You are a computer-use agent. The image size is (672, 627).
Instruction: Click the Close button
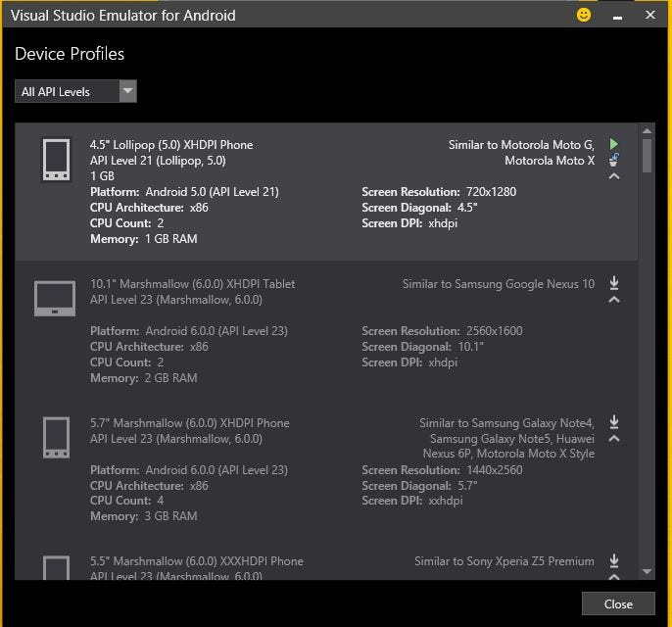click(618, 603)
